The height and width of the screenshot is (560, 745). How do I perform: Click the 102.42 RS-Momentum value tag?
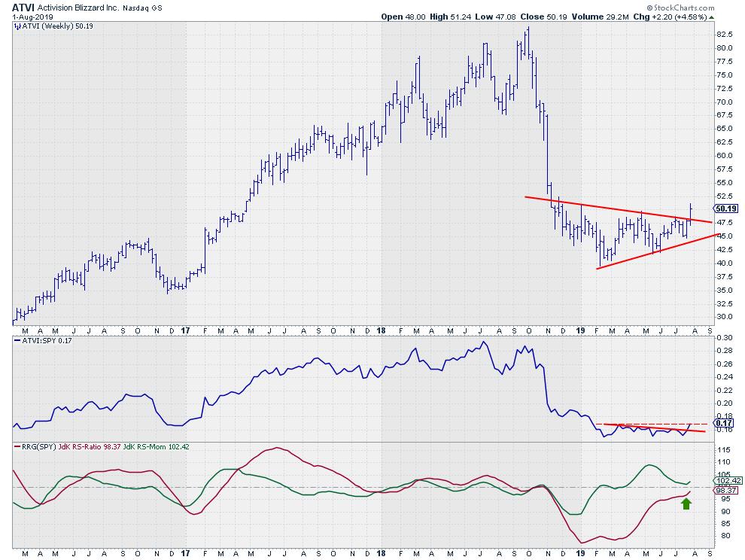coord(728,481)
